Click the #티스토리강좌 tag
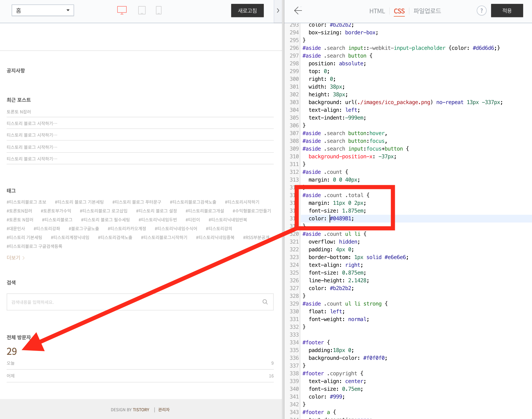The height and width of the screenshot is (419, 532). [x=47, y=229]
